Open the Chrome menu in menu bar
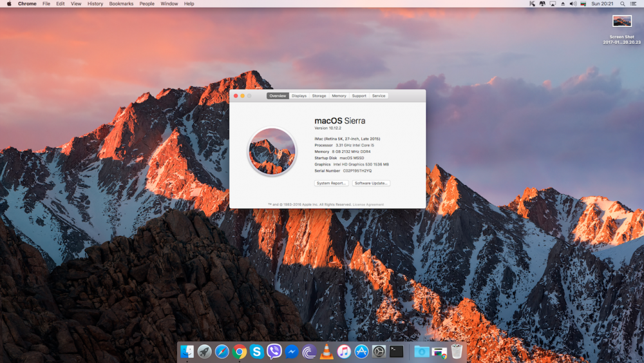 pos(27,4)
